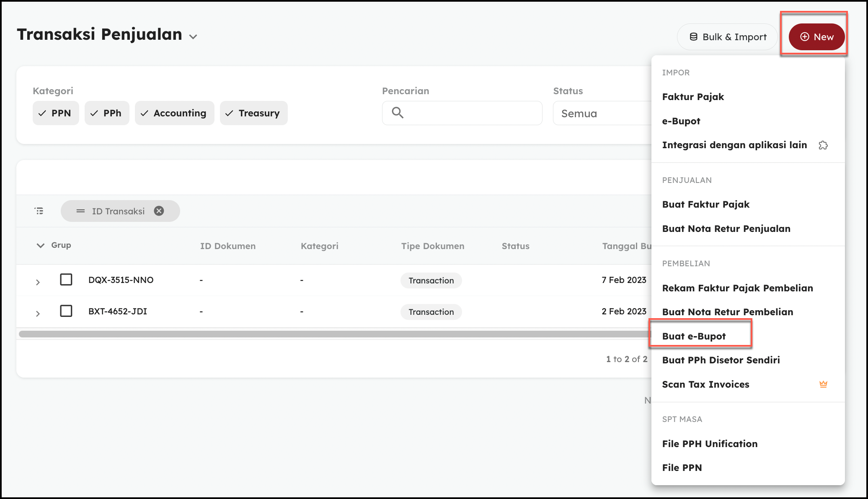The height and width of the screenshot is (499, 868).
Task: Remove the ID Transaksi grouping chip
Action: tap(159, 211)
